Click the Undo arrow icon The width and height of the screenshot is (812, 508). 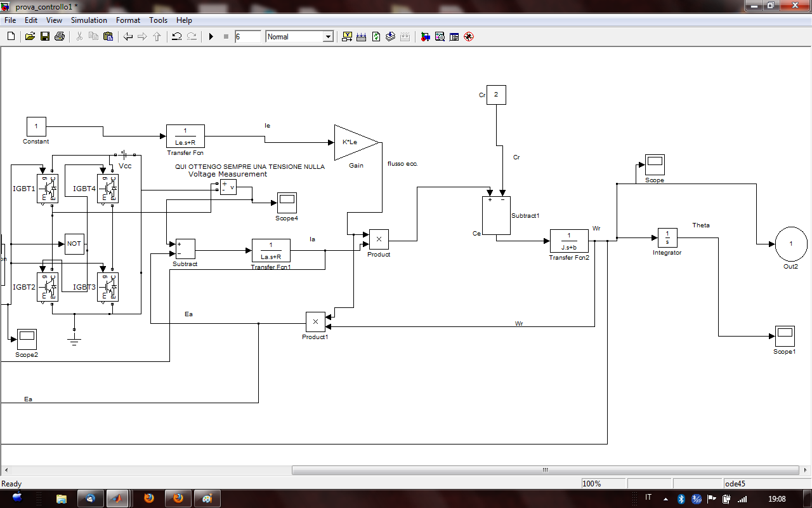coord(177,37)
